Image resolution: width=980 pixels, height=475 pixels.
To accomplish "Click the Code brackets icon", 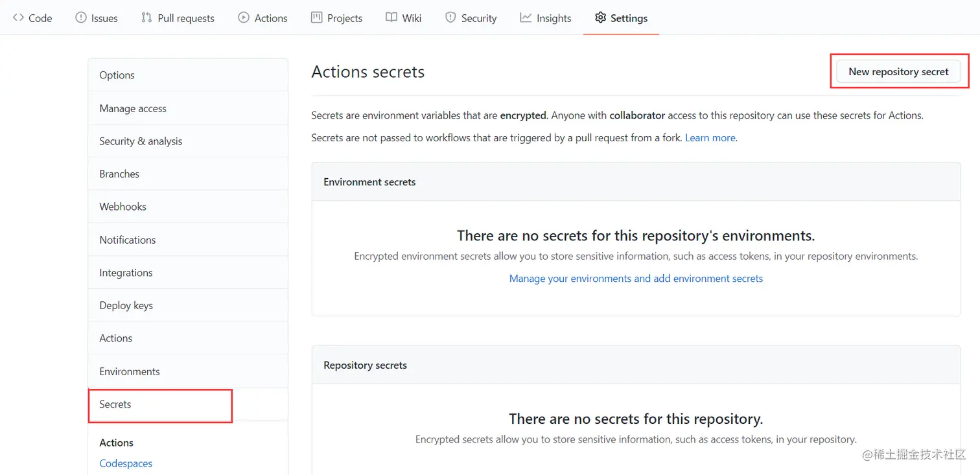I will coord(18,18).
